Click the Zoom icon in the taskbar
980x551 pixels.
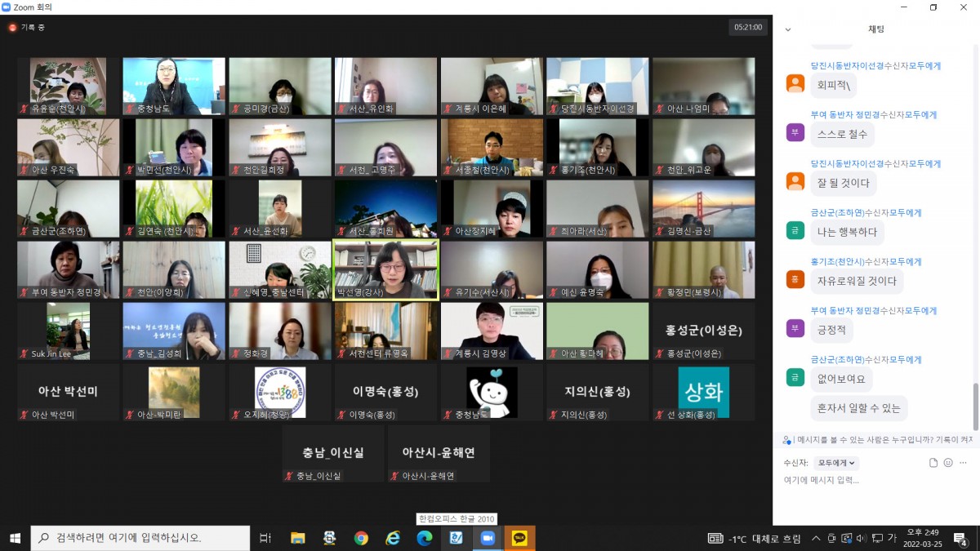pyautogui.click(x=488, y=538)
